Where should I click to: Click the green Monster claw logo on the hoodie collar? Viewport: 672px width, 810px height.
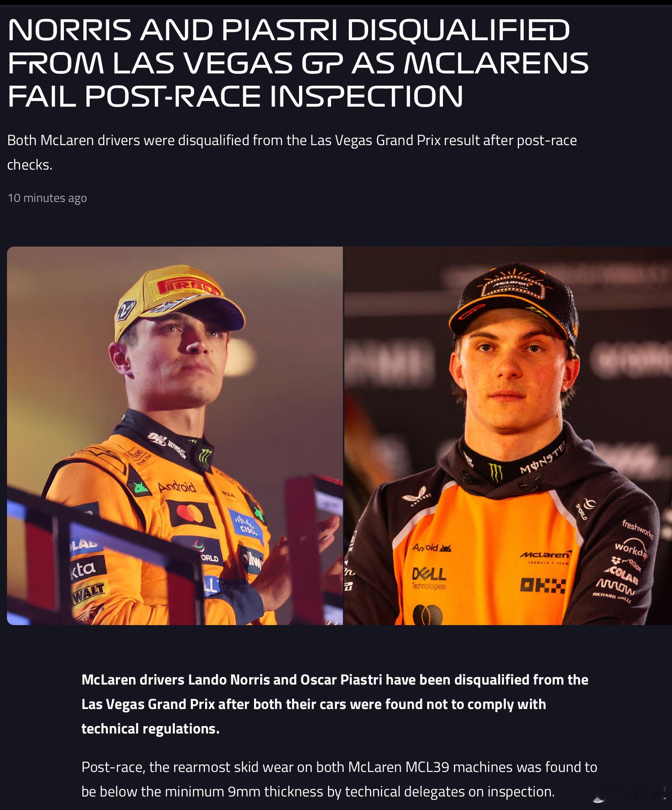495,473
